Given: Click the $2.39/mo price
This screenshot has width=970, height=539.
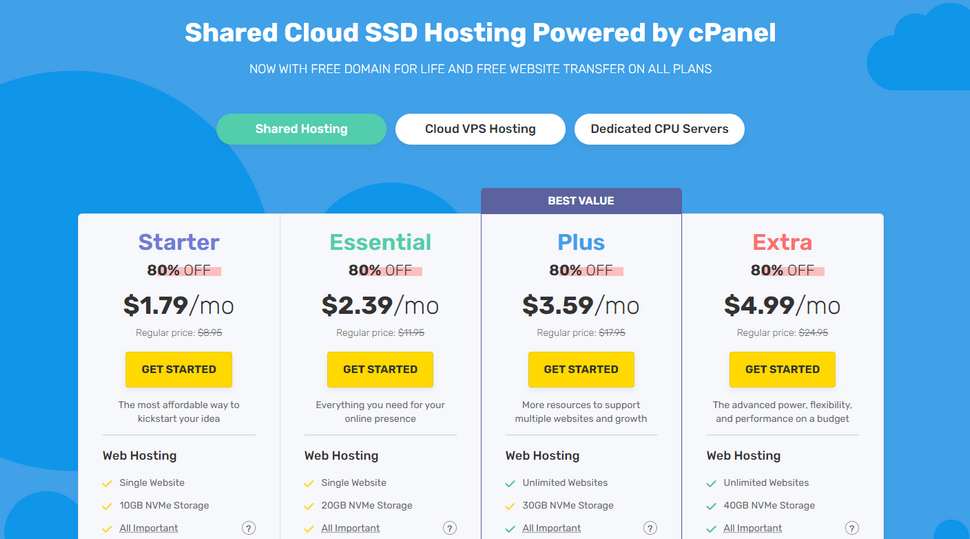Looking at the screenshot, I should pos(380,305).
